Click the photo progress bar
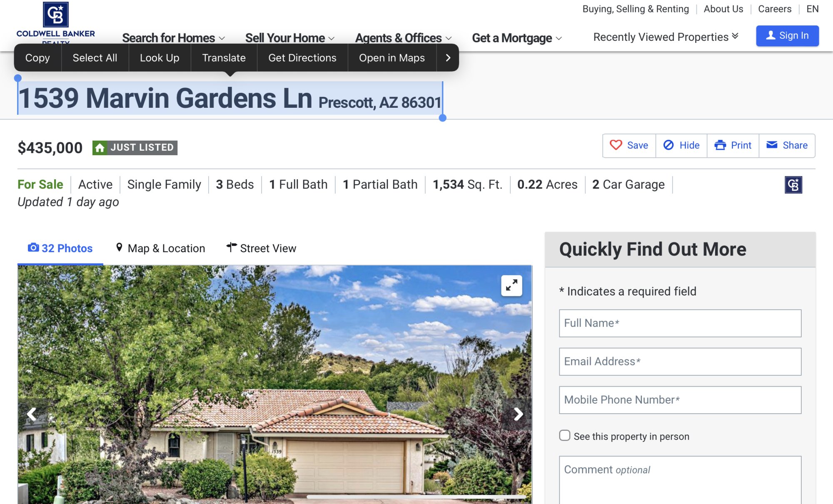Image resolution: width=833 pixels, height=504 pixels. 416,497
